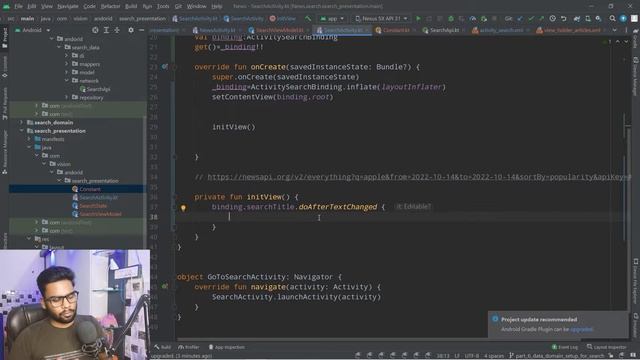The image size is (640, 360).
Task: Open the Device Manager icon in toolbar
Action: pyautogui.click(x=587, y=18)
